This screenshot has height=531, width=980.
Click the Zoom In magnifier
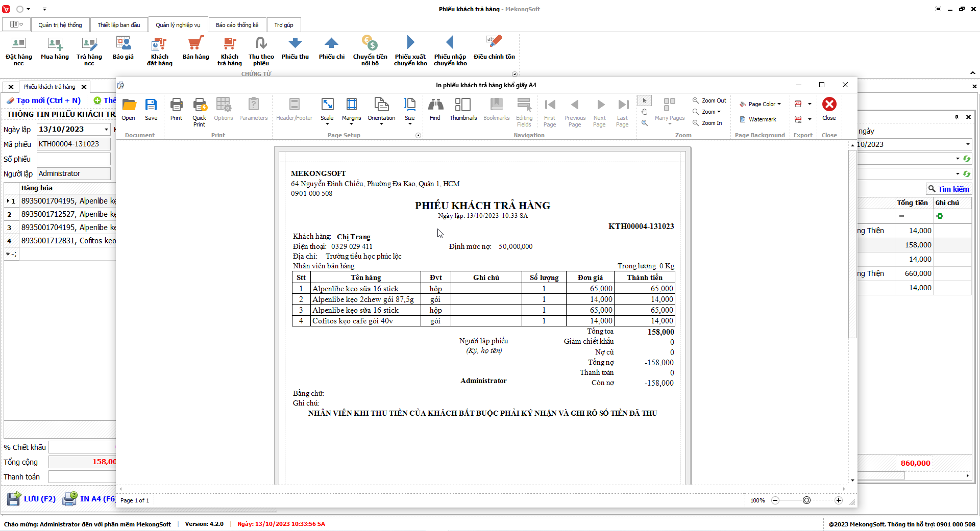coord(707,123)
